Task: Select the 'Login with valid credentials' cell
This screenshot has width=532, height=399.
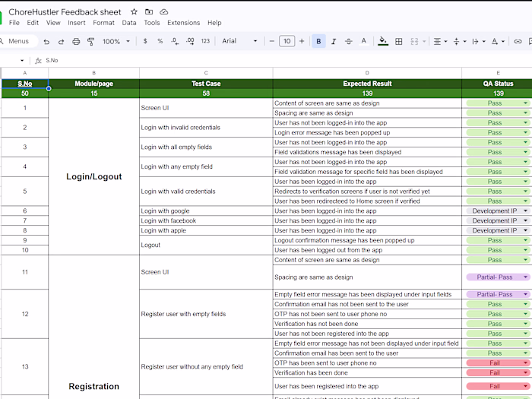Action: pyautogui.click(x=206, y=192)
